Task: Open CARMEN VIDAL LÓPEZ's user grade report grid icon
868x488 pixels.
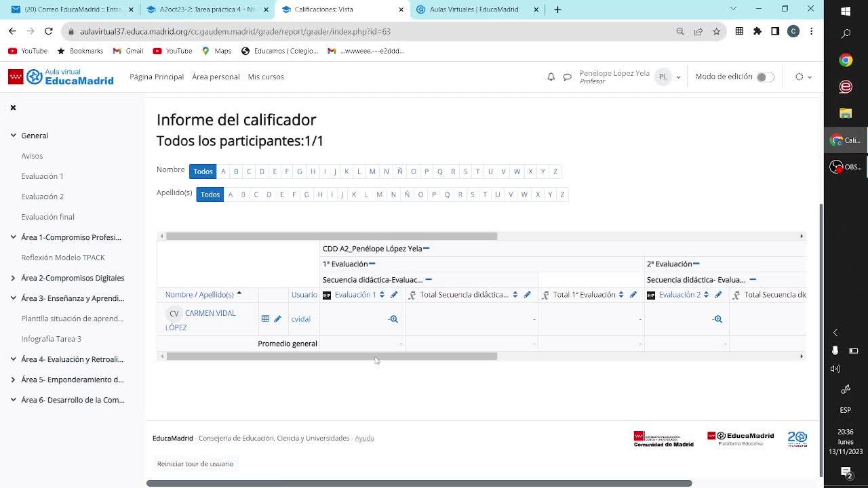Action: click(x=265, y=319)
